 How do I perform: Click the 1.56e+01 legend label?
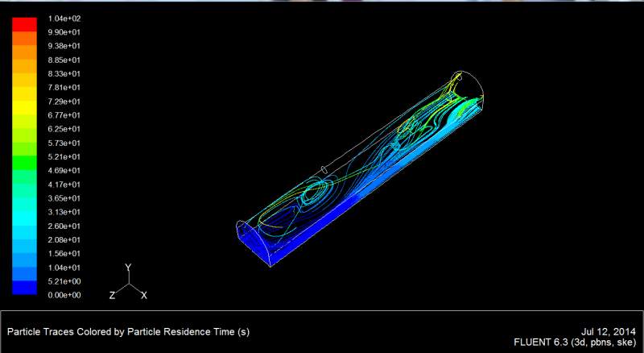(64, 254)
